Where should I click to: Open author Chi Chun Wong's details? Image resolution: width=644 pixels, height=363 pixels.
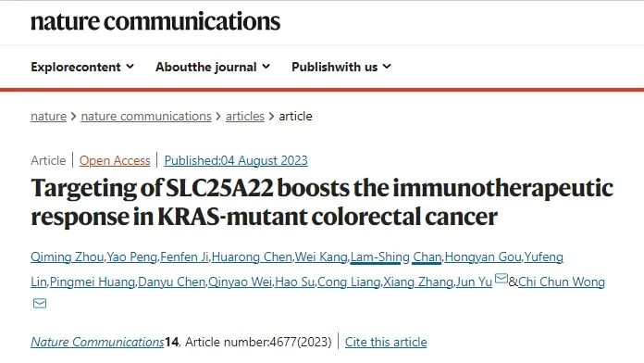click(562, 282)
